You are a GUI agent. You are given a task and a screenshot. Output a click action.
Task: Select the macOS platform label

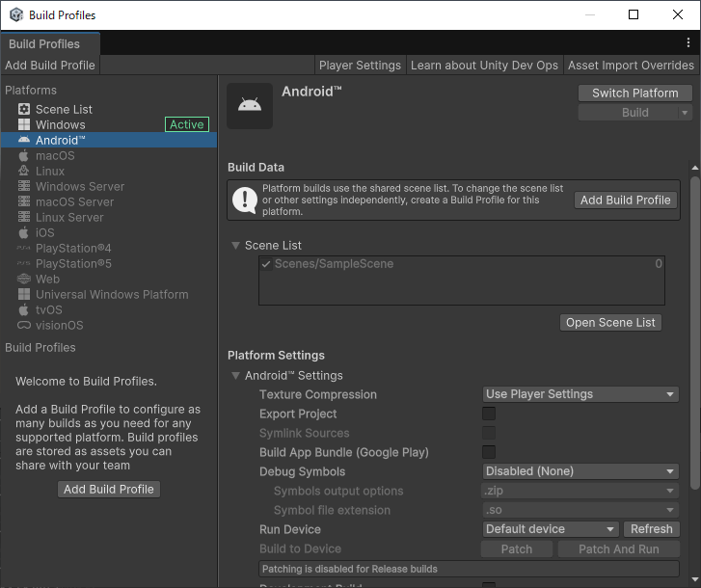(55, 155)
